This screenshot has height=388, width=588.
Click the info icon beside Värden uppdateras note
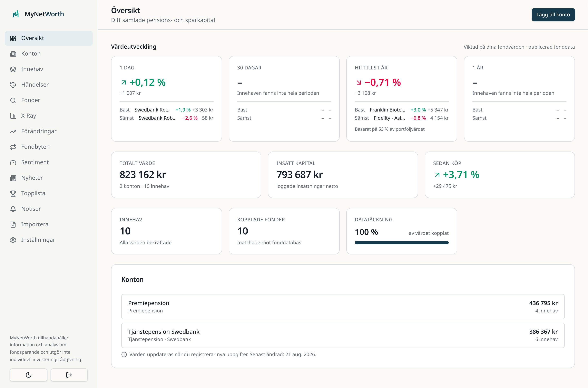click(124, 355)
